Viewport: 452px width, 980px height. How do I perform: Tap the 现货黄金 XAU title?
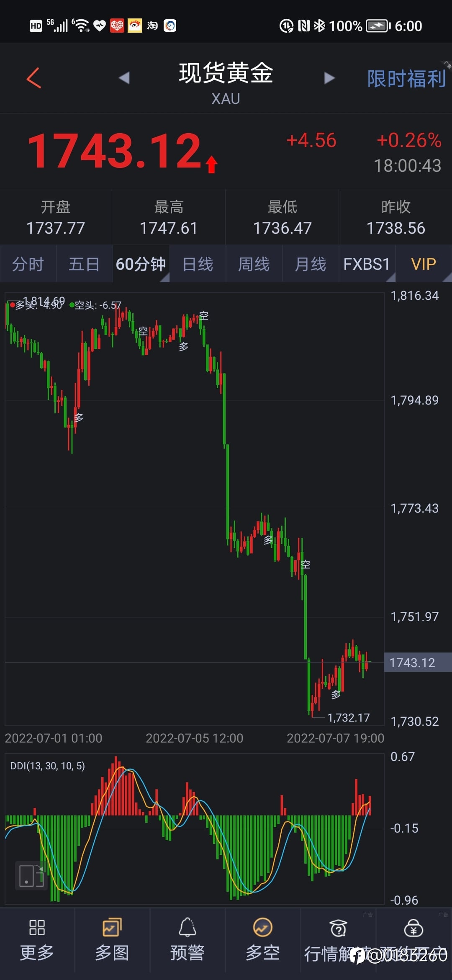(226, 83)
